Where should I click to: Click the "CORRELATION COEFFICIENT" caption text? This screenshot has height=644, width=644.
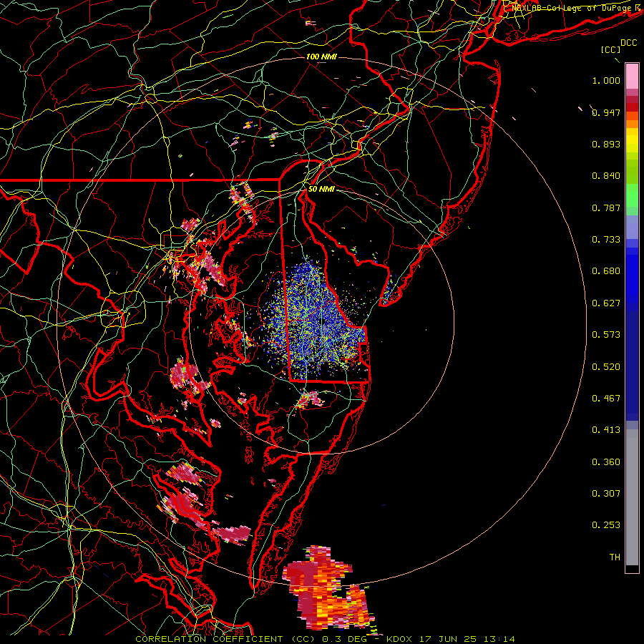click(209, 639)
